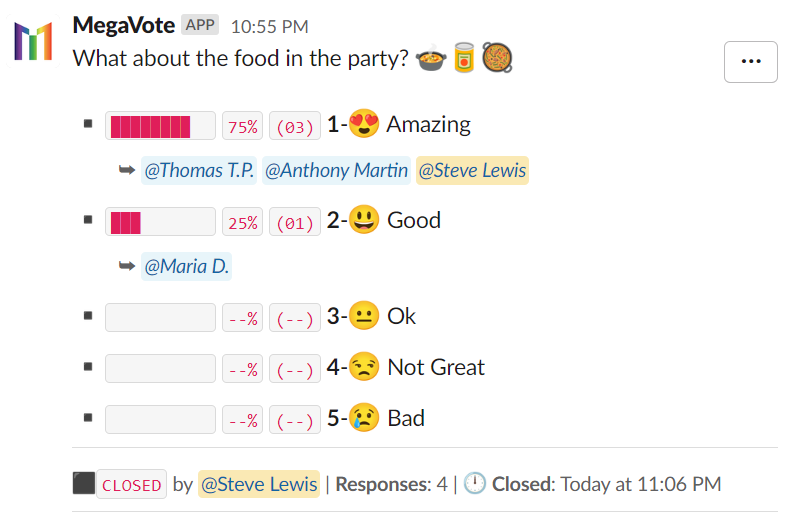The image size is (795, 522).
Task: Click the 10:55 PM message timestamp
Action: [270, 26]
